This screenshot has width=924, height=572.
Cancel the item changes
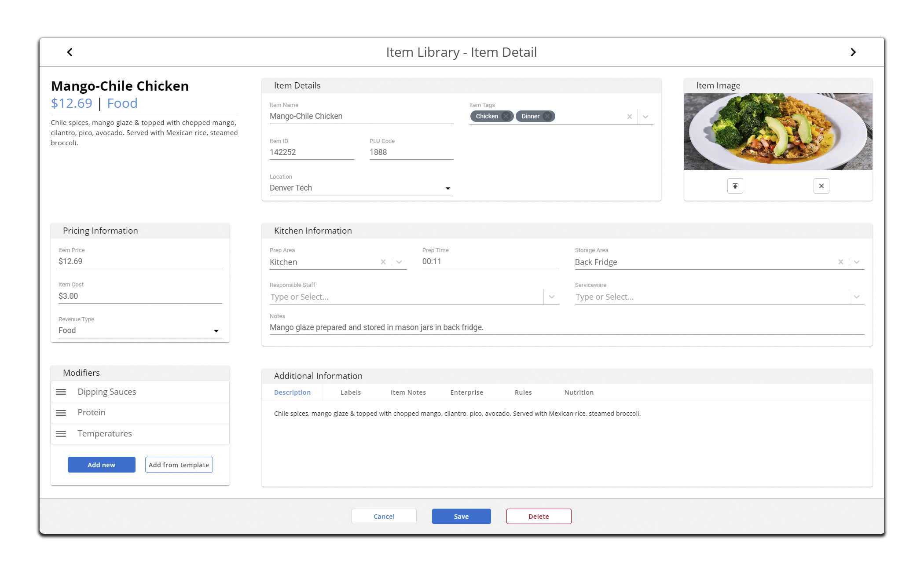384,516
